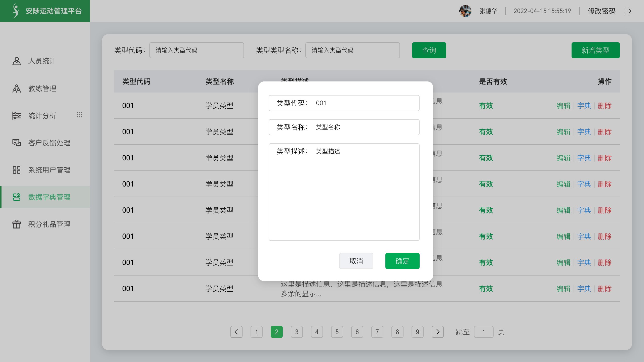Screen dimensions: 644x362
Task: Open 数据字典管理 menu item
Action: click(49, 197)
